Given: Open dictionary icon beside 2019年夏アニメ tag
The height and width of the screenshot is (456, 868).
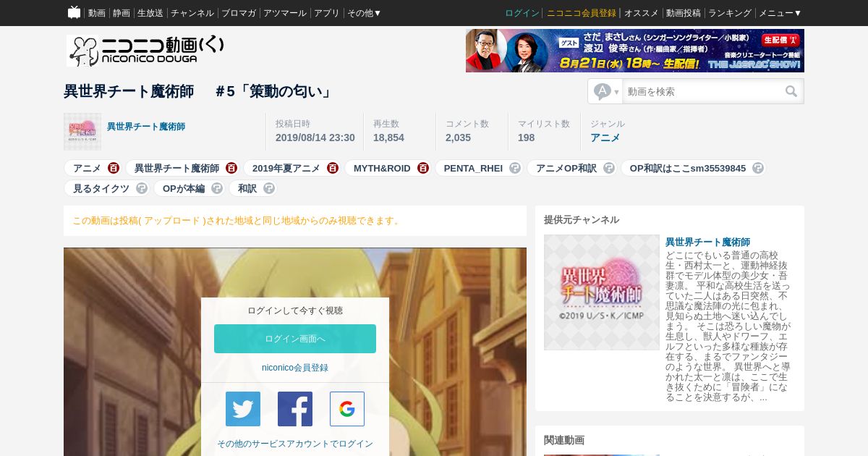Looking at the screenshot, I should tap(333, 168).
